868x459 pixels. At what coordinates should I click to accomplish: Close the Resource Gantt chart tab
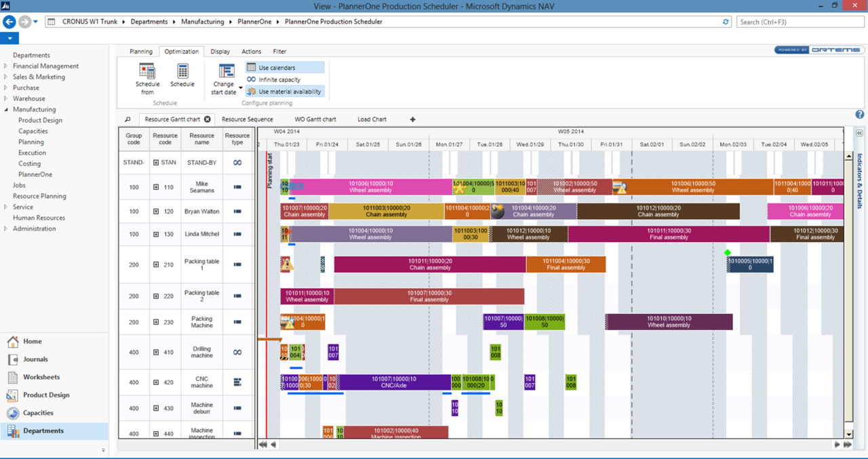pos(208,119)
